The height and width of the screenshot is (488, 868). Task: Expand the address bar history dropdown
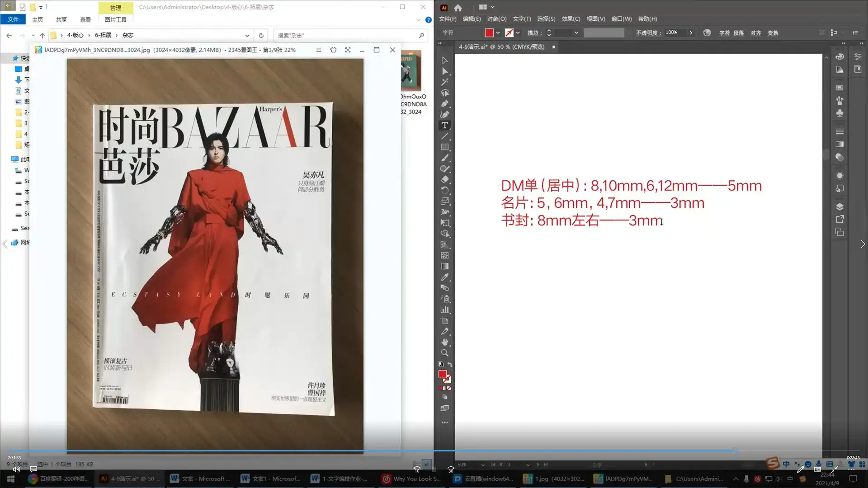click(x=247, y=35)
